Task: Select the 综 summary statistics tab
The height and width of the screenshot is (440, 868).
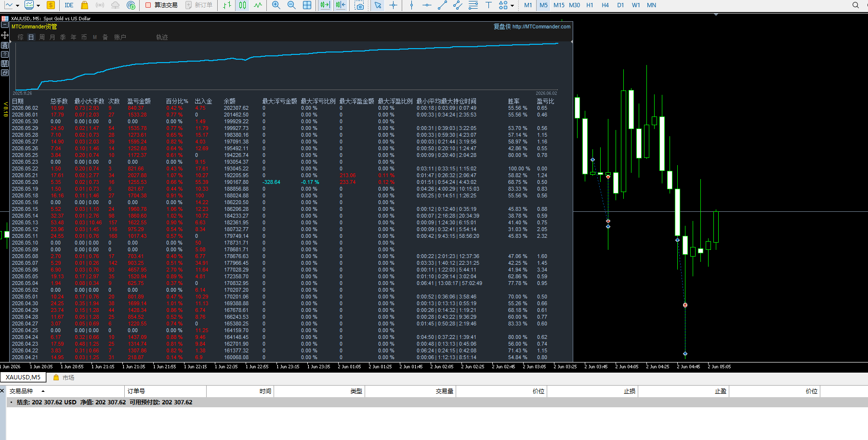Action: coord(20,37)
